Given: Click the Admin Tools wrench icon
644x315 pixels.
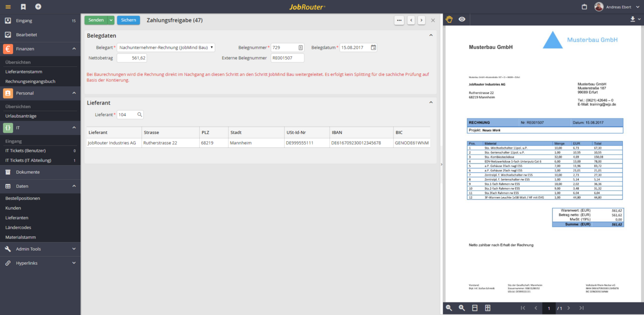Looking at the screenshot, I should (x=8, y=249).
